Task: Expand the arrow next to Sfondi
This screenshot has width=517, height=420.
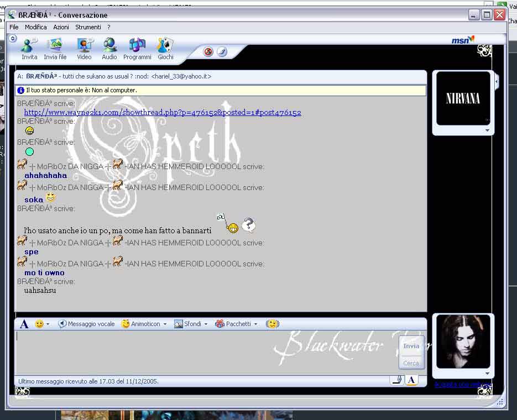Action: [x=206, y=324]
